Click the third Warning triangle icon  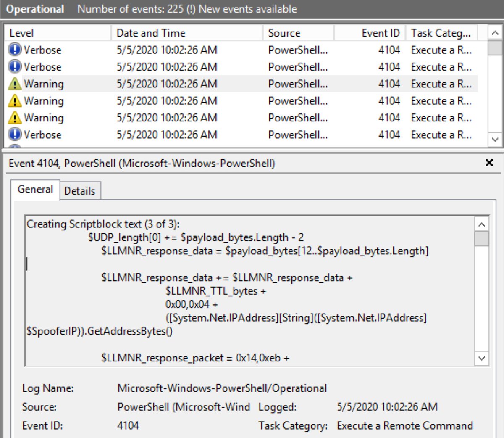click(14, 117)
